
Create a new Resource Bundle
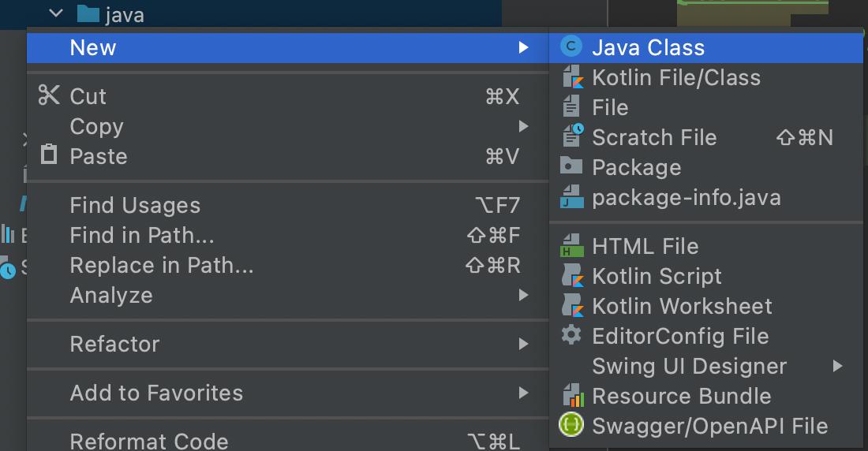705,397
